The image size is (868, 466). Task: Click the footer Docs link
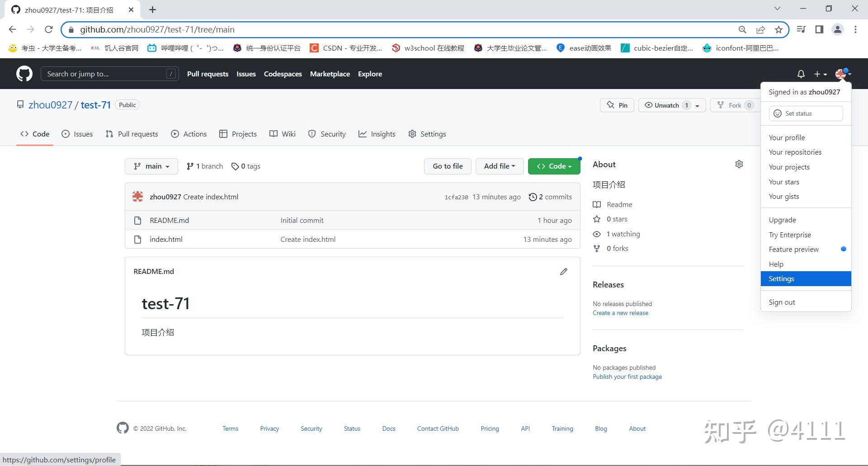coord(389,428)
